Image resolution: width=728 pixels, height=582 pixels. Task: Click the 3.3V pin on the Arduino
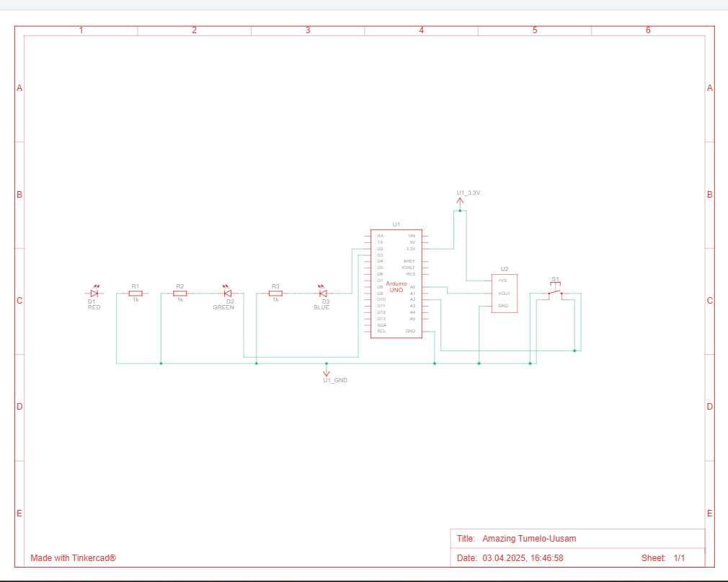[412, 249]
